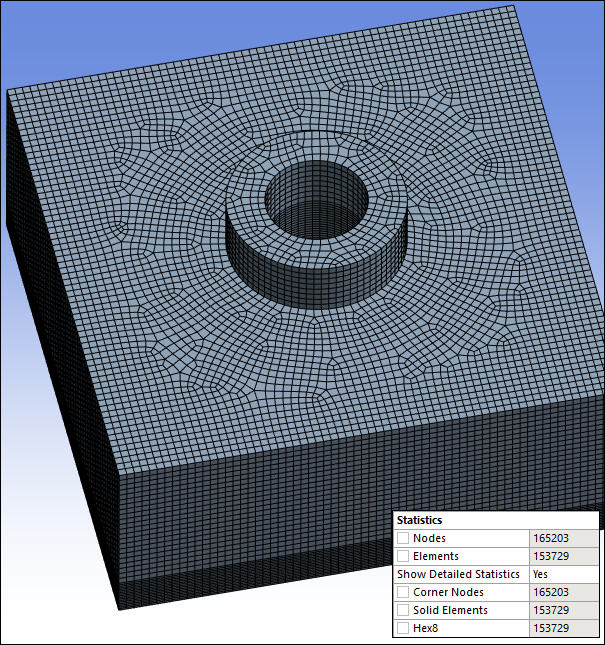Check the Hex8 checkbox
This screenshot has width=605, height=645.
point(403,628)
